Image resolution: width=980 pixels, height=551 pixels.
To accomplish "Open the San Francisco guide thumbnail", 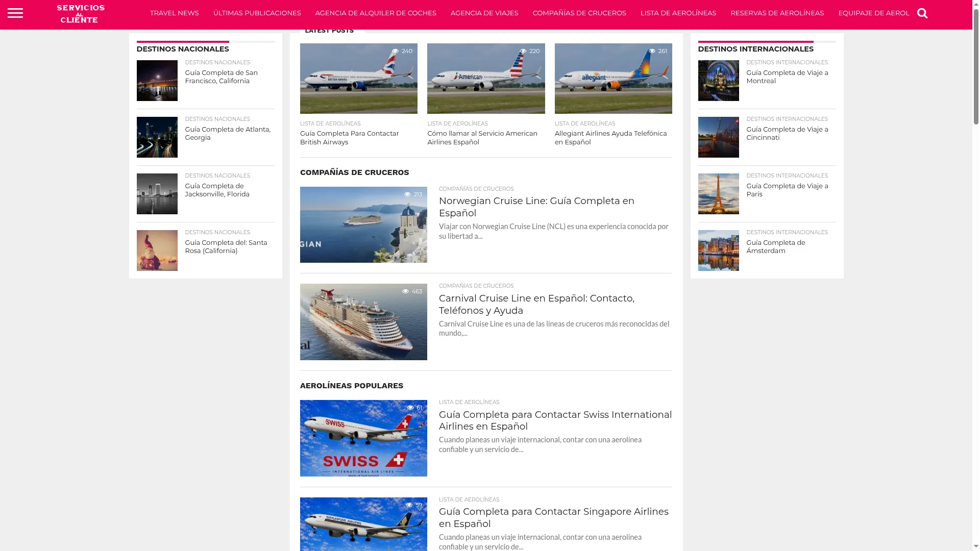I will (157, 81).
